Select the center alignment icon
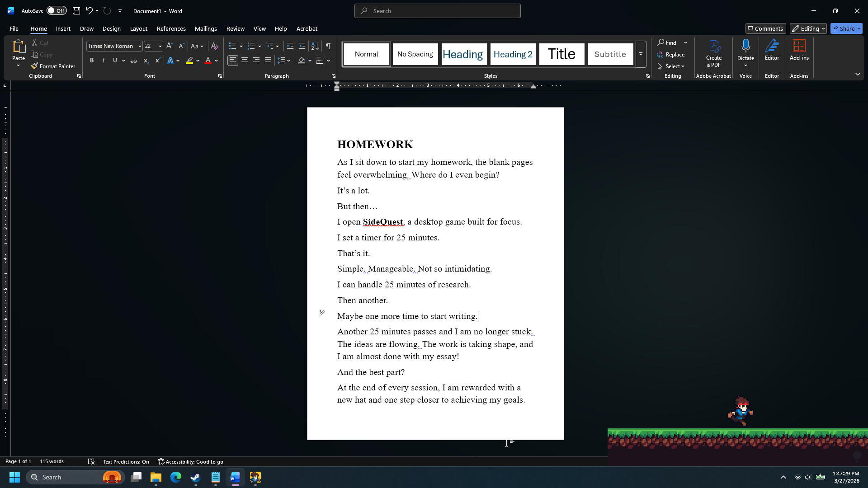 244,60
